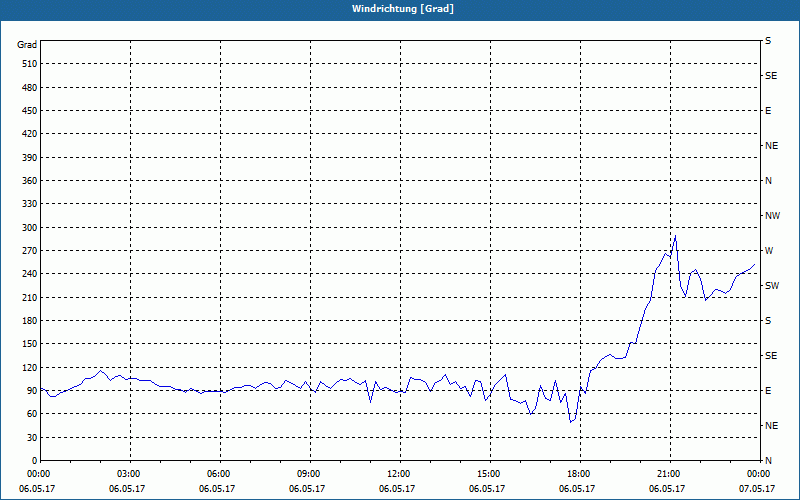Click the 30 value on left axis
Screen dimensions: 800x500
point(32,437)
